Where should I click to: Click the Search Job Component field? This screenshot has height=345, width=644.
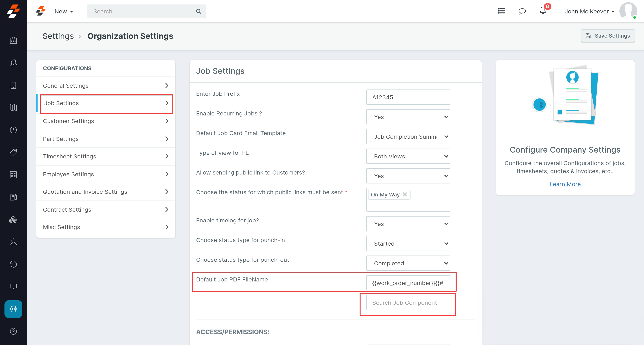408,303
